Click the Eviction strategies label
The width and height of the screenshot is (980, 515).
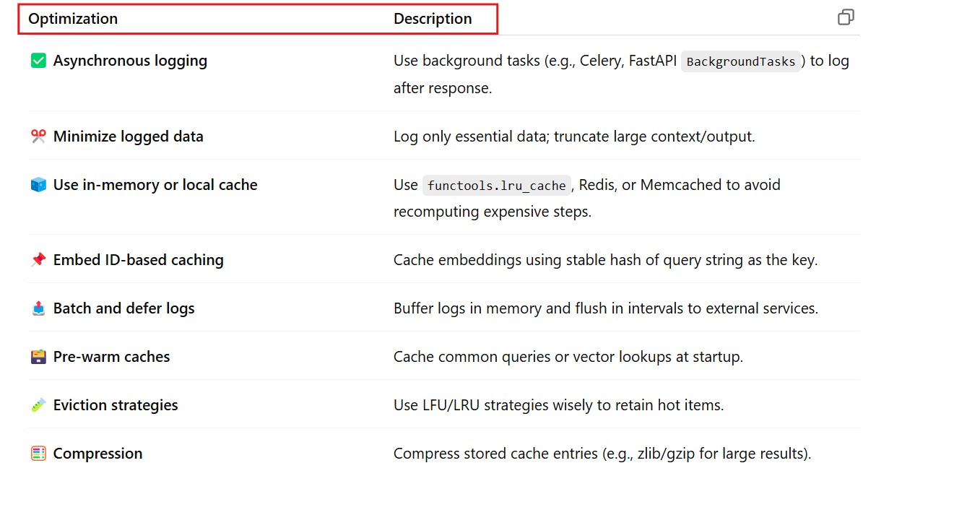coord(116,405)
